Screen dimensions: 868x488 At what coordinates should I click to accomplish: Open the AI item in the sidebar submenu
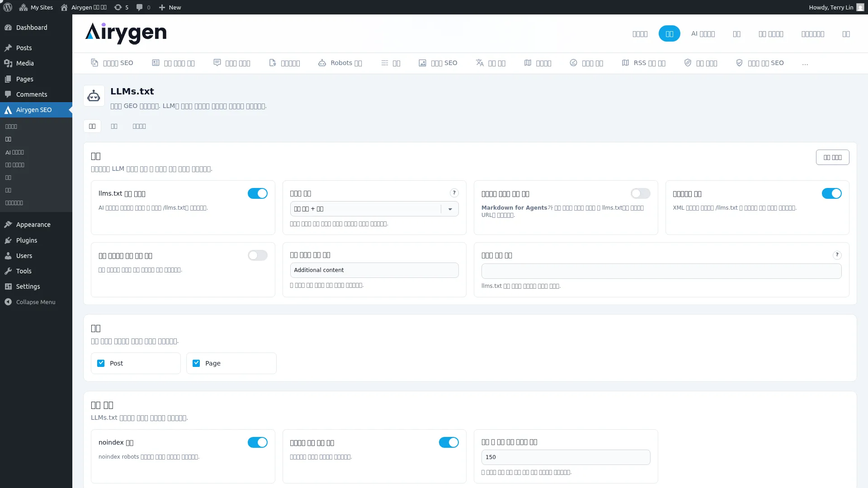[14, 152]
